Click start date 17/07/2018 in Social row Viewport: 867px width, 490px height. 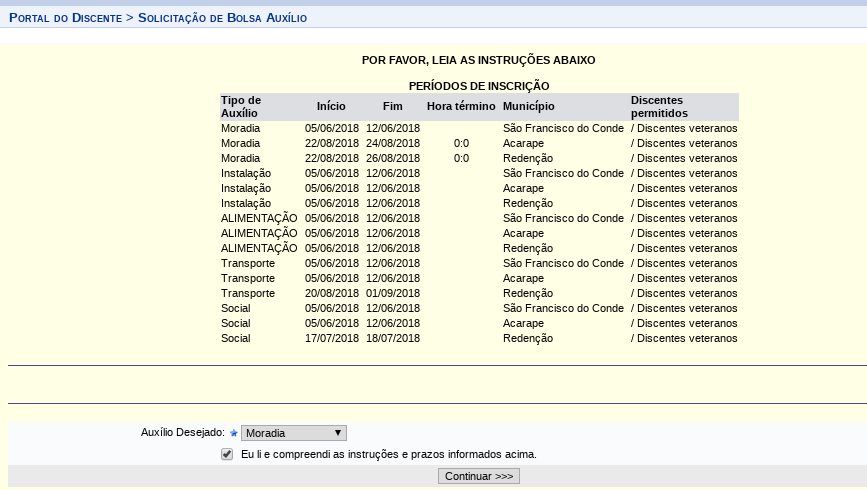pyautogui.click(x=332, y=338)
